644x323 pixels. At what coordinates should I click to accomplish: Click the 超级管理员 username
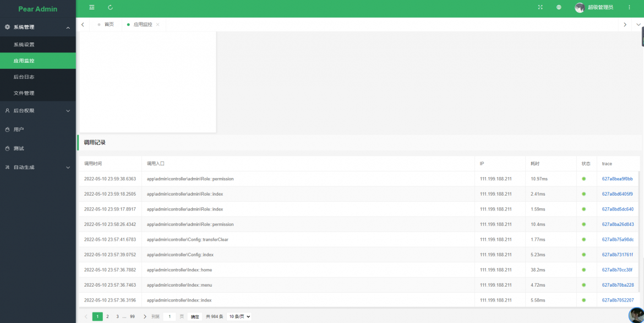pos(601,7)
